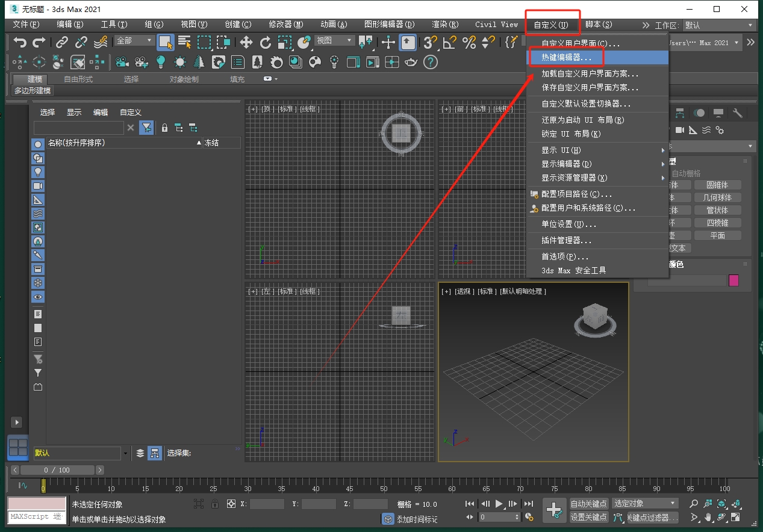The height and width of the screenshot is (532, 763).
Task: Open the 全部 selection filter dropdown
Action: [134, 40]
